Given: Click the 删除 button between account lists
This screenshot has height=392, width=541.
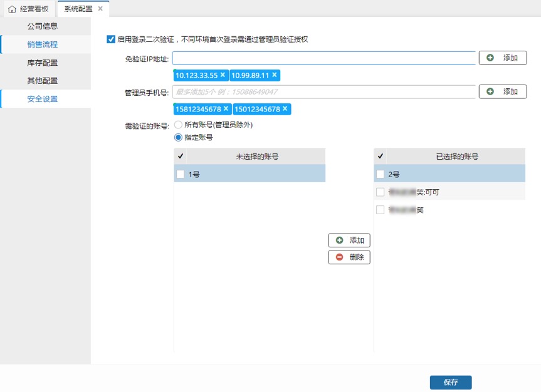Looking at the screenshot, I should point(349,257).
